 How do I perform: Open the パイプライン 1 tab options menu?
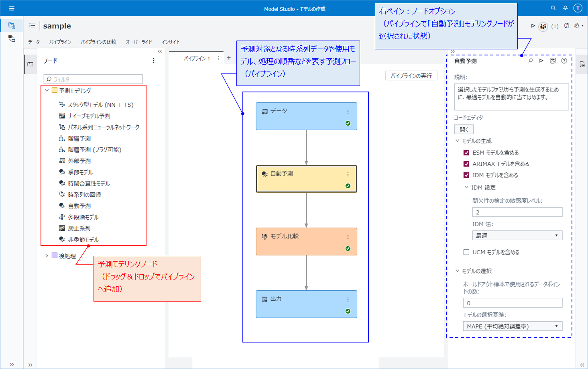pyautogui.click(x=219, y=58)
